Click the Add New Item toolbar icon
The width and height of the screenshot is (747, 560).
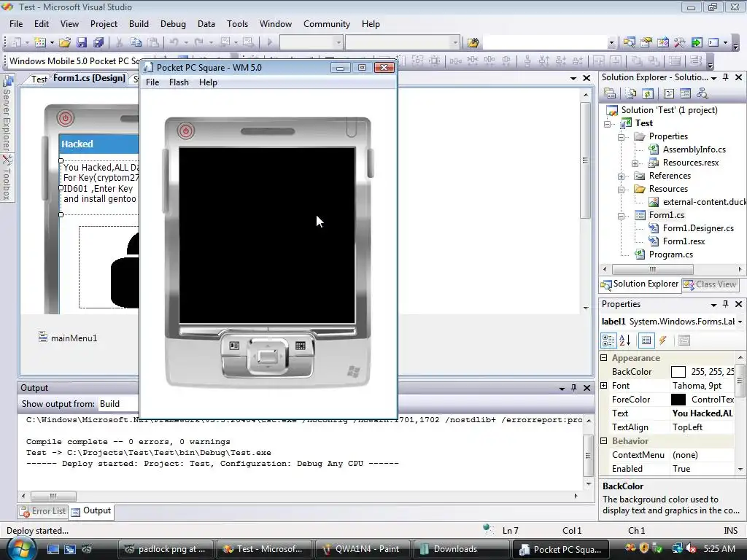[x=40, y=43]
